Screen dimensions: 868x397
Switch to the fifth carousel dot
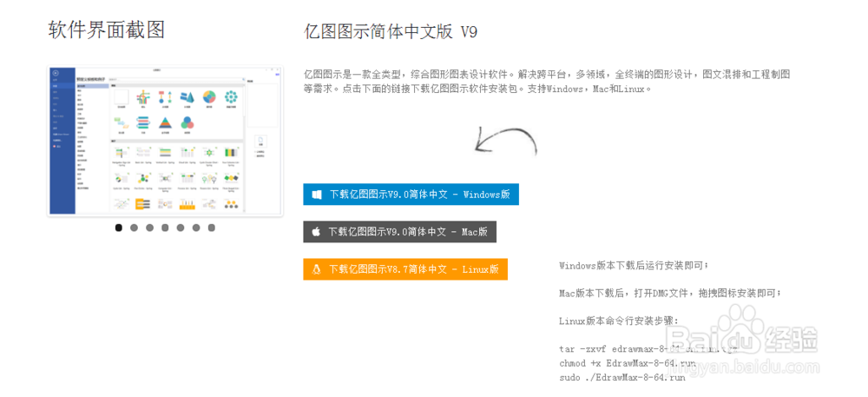181,228
